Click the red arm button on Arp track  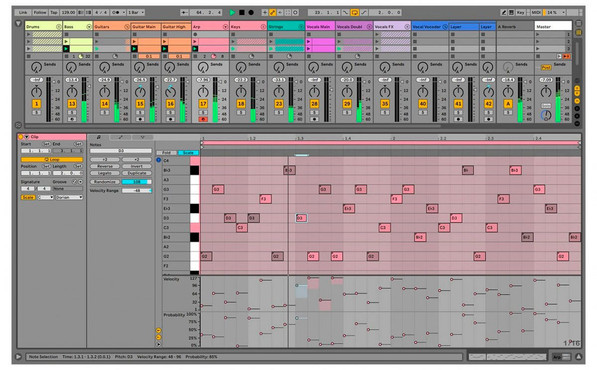pos(203,119)
